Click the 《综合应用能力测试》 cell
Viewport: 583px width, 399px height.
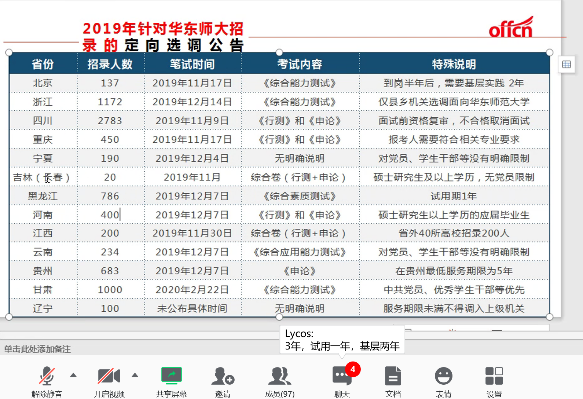pos(300,252)
